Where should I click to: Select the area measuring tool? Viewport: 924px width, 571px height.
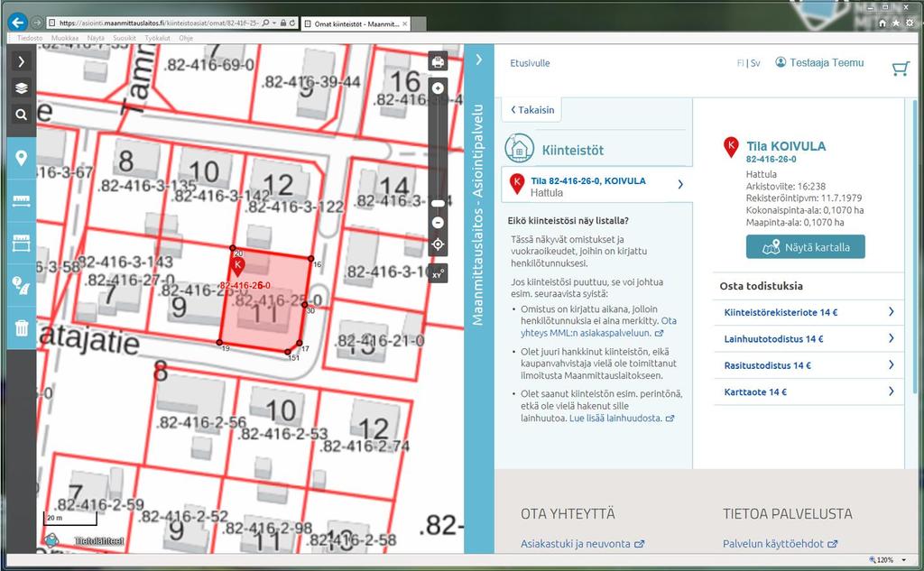coord(22,243)
